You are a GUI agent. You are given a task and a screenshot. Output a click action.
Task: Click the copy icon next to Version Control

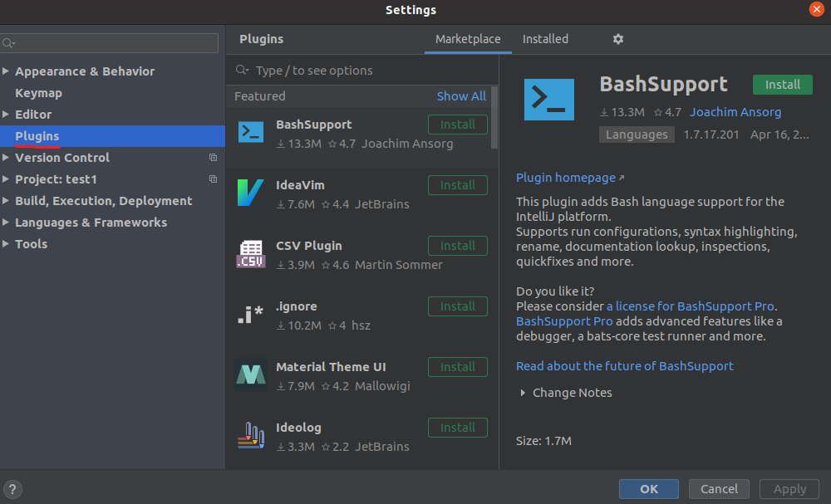213,157
